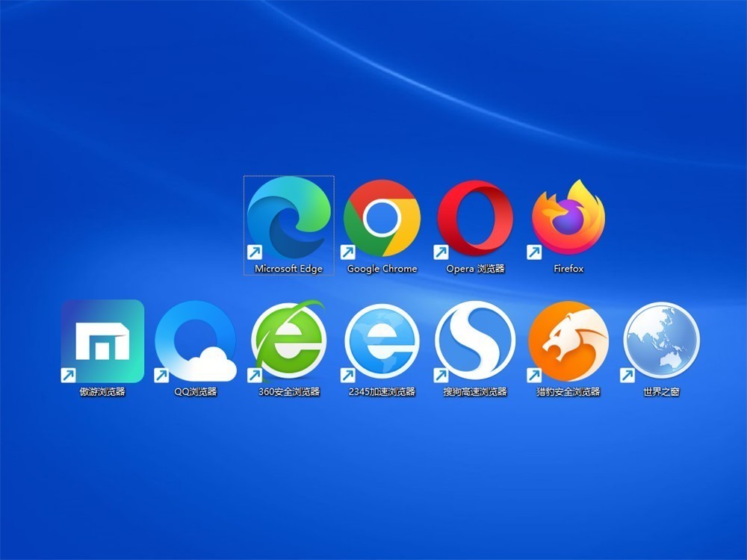Click the "Google Chrome" label text
747x560 pixels.
click(x=382, y=269)
